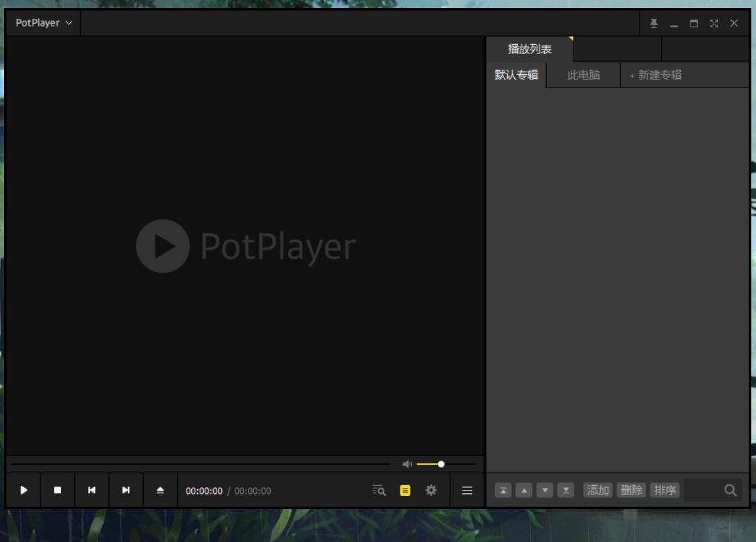Open settings via the gear icon
756x542 pixels.
tap(431, 490)
